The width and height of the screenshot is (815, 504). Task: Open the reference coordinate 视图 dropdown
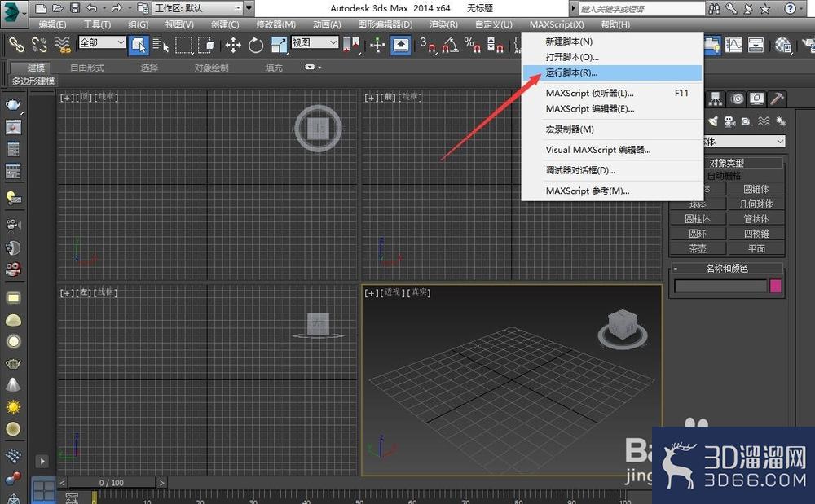[x=315, y=42]
